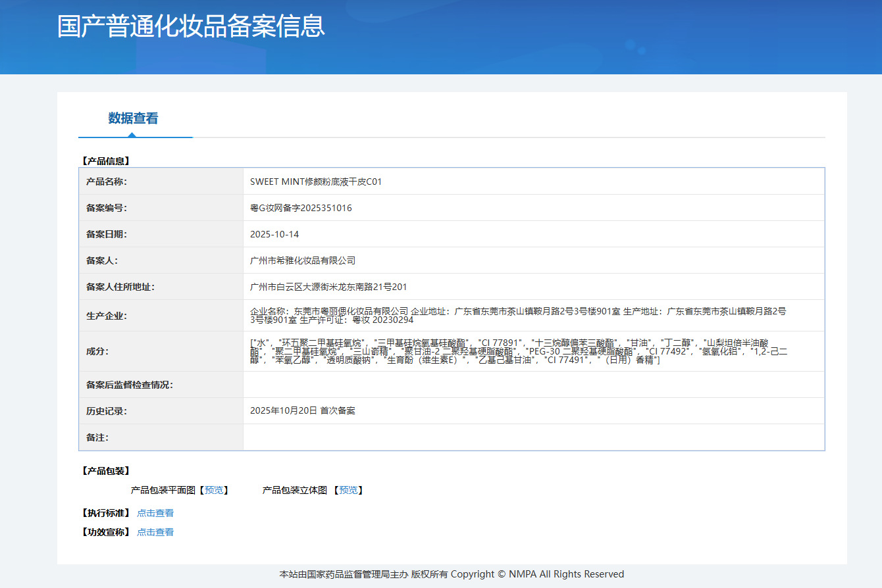Click the 备案后监督检查情况 label cell

pyautogui.click(x=161, y=385)
